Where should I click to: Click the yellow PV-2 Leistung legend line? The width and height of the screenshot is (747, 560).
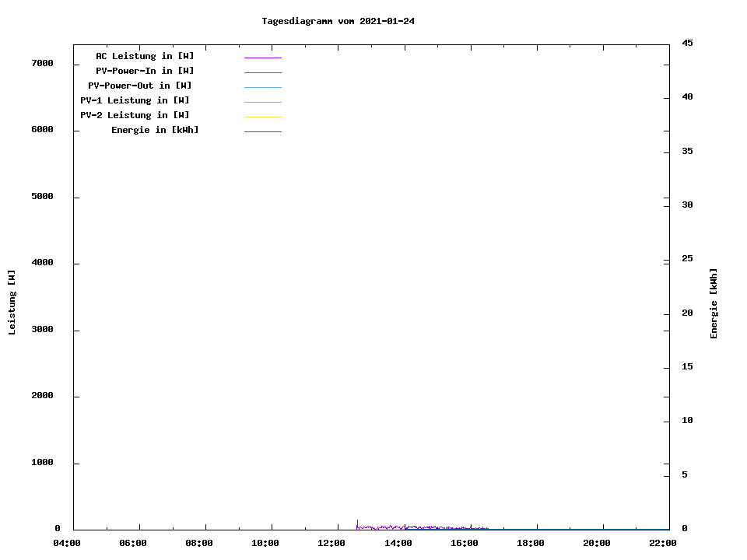coord(263,117)
